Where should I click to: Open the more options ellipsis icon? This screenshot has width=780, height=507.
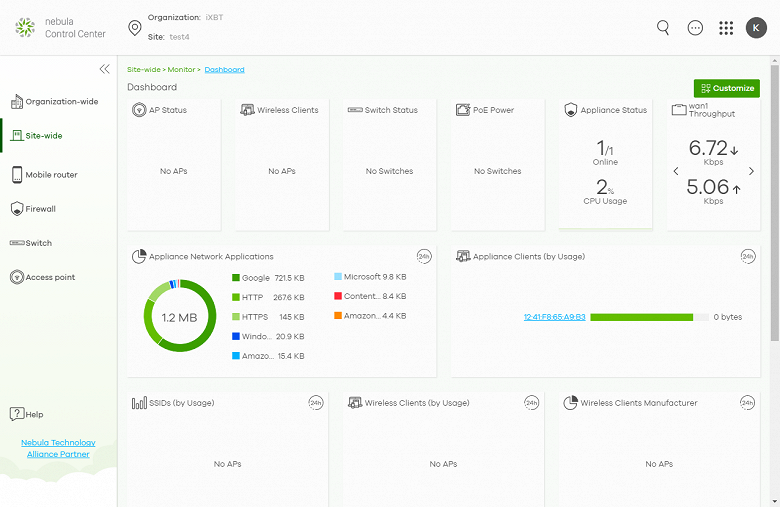pyautogui.click(x=695, y=28)
